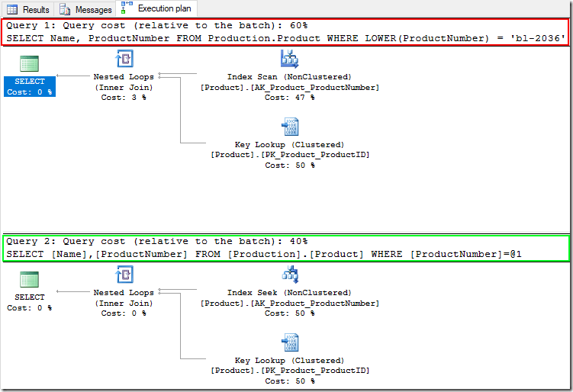Click the SELECT operator icon in Query 2
Screen dimensions: 573x392
click(x=30, y=279)
